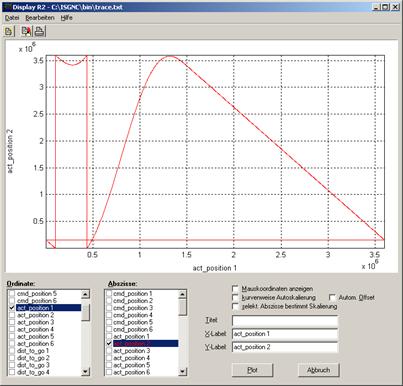Click the act_position 1 axis label below plot
403x386 pixels.
click(x=215, y=268)
